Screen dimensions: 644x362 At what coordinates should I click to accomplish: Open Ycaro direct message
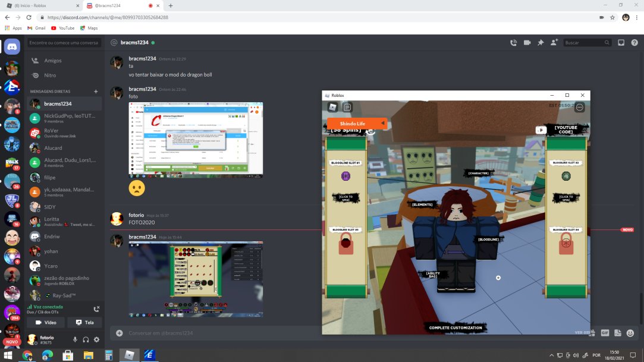click(64, 266)
